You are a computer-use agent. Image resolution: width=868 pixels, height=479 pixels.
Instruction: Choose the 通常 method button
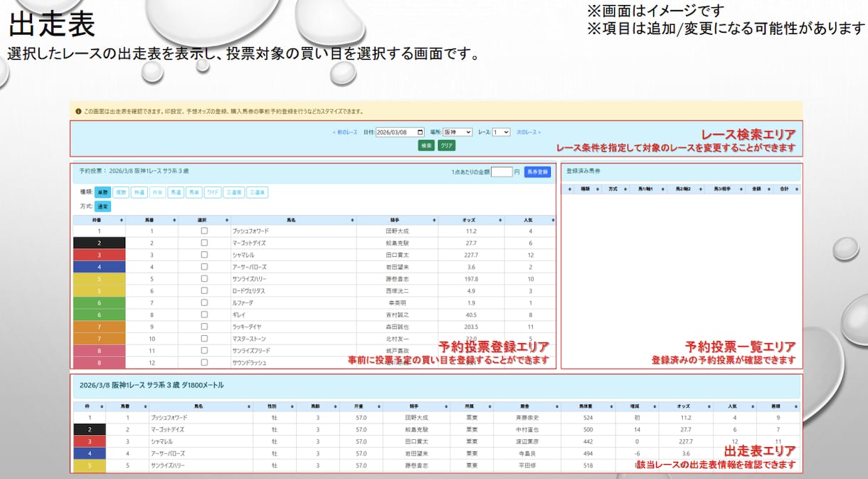pyautogui.click(x=103, y=206)
